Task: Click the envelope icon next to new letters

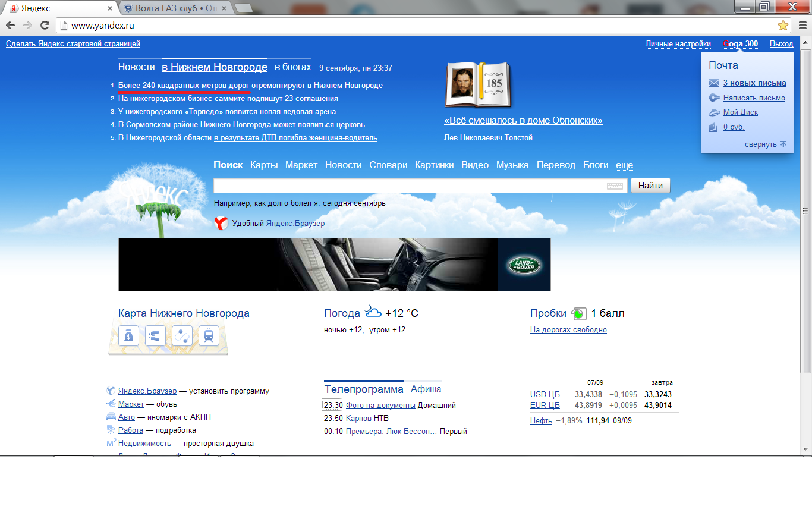Action: coord(714,83)
